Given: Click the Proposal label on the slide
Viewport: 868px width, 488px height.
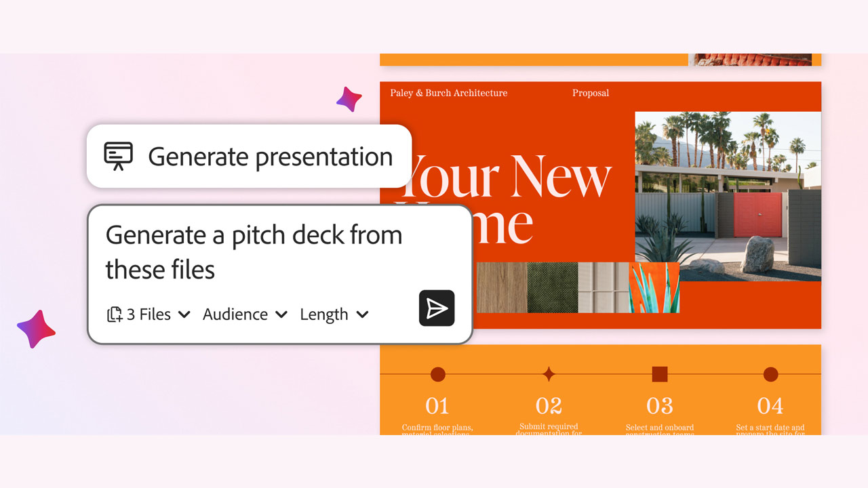Looking at the screenshot, I should 591,93.
